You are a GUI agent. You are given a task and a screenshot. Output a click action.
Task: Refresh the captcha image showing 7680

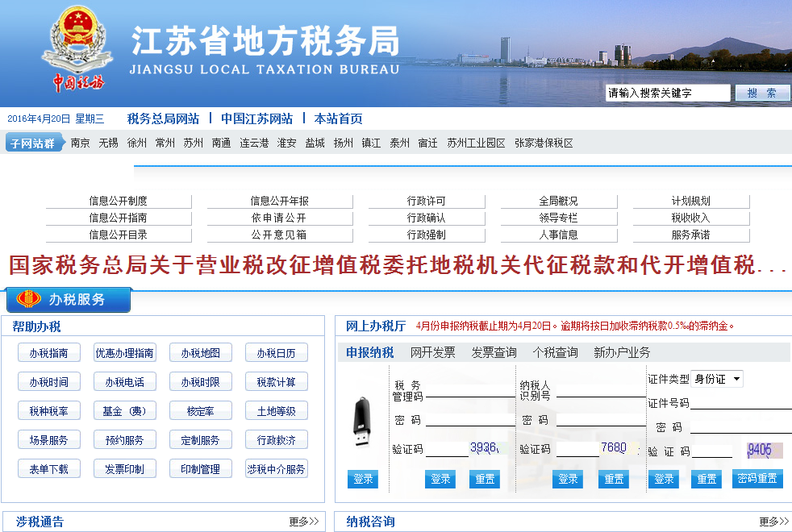tap(619, 448)
